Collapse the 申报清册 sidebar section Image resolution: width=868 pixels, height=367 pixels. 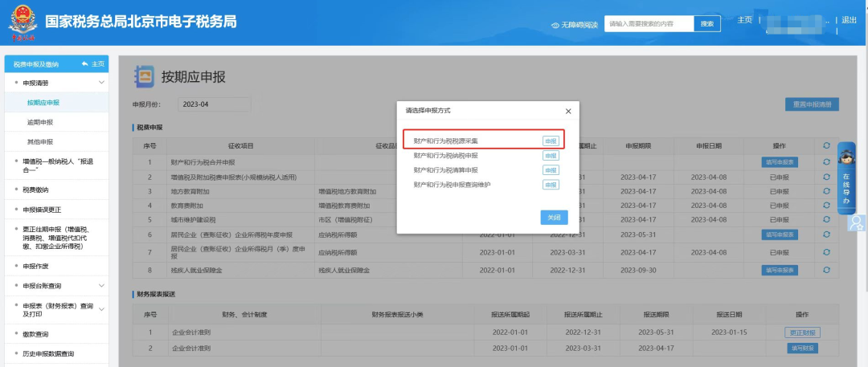pyautogui.click(x=101, y=83)
